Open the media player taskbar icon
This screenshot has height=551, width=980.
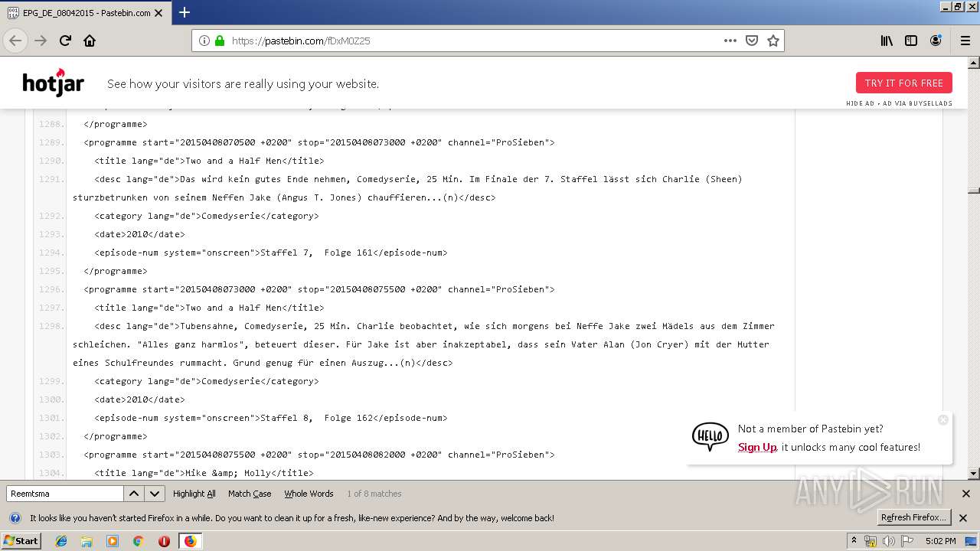[x=113, y=541]
